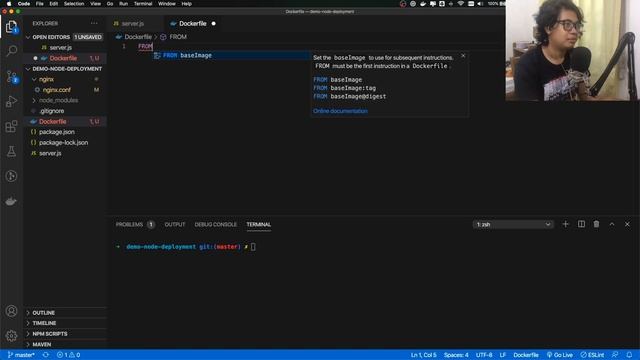Open Explorer more actions ellipsis
Image resolution: width=640 pixels, height=360 pixels.
pos(94,23)
